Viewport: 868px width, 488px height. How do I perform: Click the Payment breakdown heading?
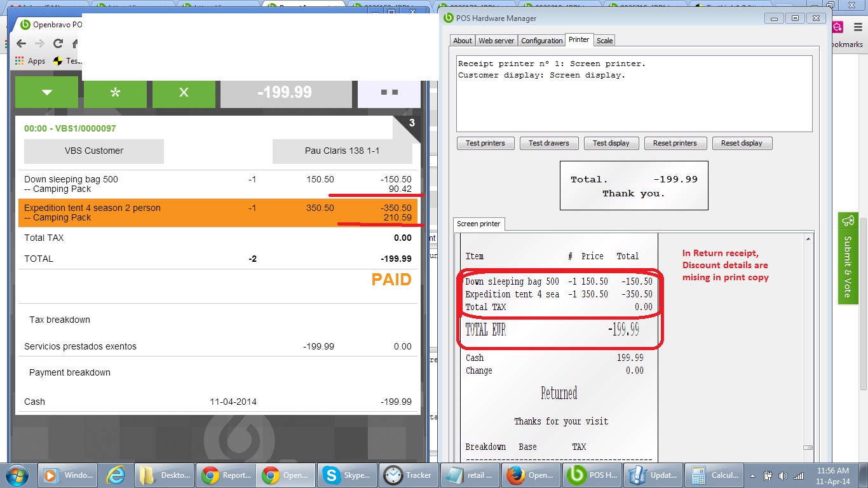click(x=70, y=372)
